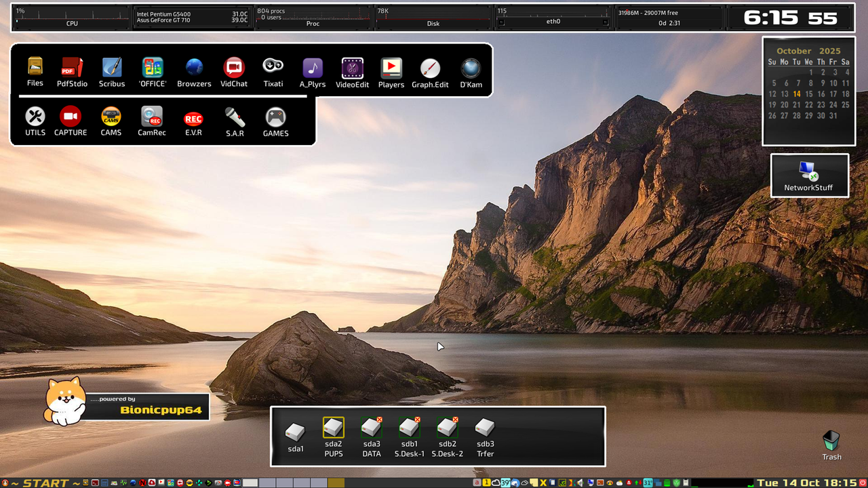The image size is (868, 488).
Task: Open the speaker volume tray icon
Action: 580,483
